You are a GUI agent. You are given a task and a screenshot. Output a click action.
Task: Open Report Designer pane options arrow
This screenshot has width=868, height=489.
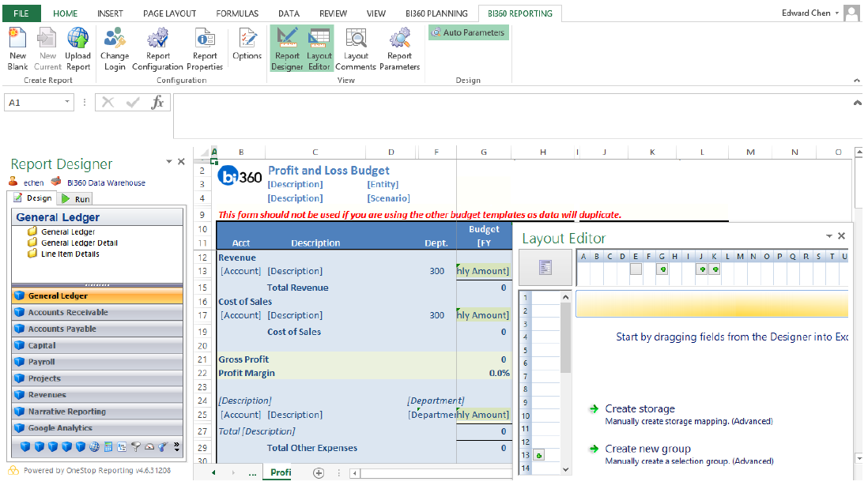coord(169,161)
